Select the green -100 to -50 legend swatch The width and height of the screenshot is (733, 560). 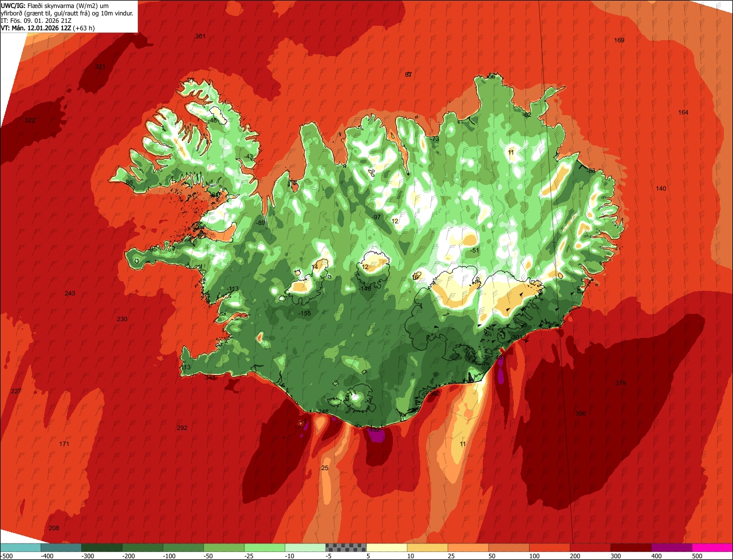click(183, 548)
